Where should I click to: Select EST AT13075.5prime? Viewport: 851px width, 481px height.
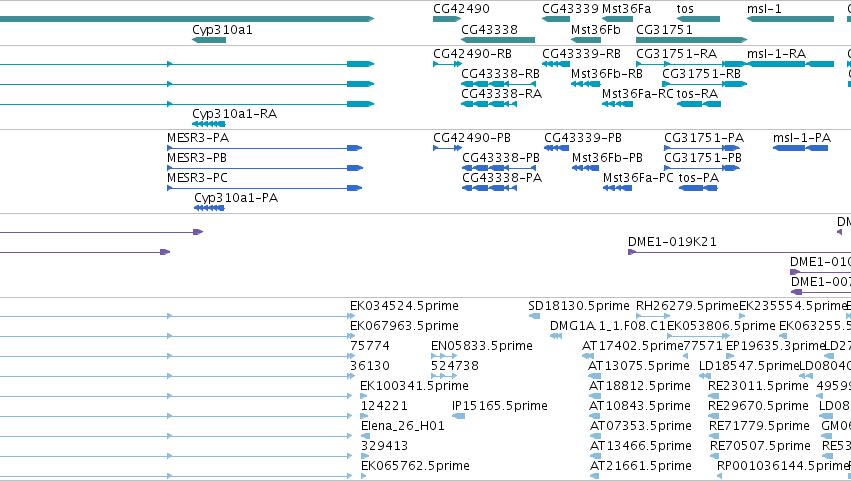639,366
